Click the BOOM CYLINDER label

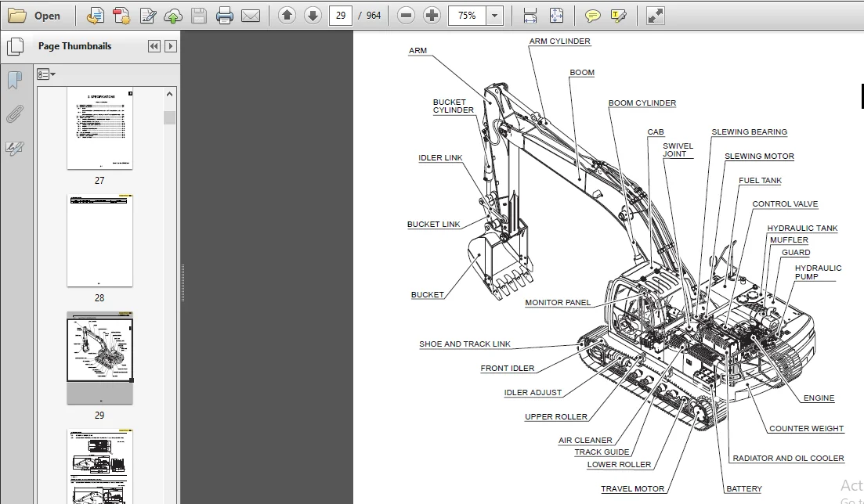[642, 103]
